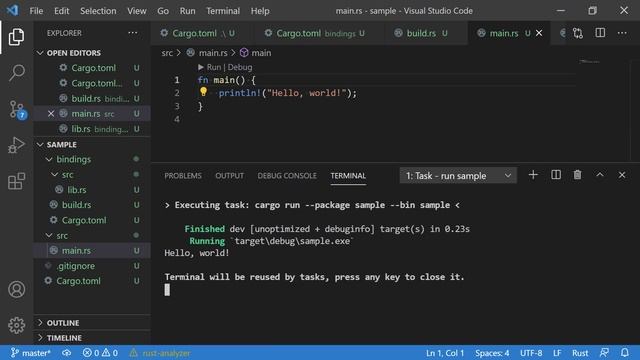Click the Debug code lens link
This screenshot has height=360, width=640.
click(x=240, y=67)
